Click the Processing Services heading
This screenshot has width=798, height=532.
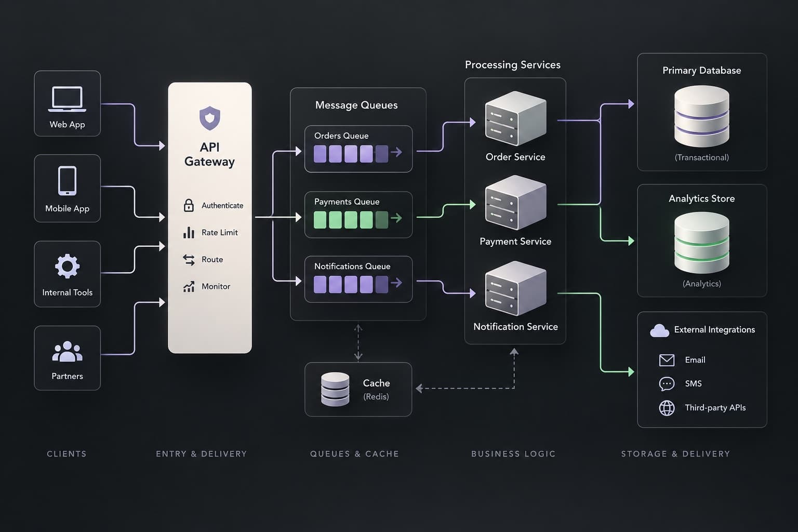[513, 64]
